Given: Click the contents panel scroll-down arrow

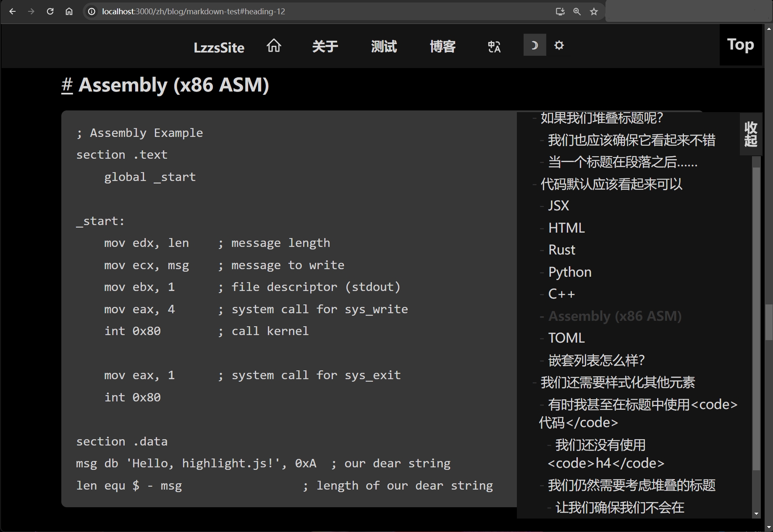Looking at the screenshot, I should (x=756, y=514).
